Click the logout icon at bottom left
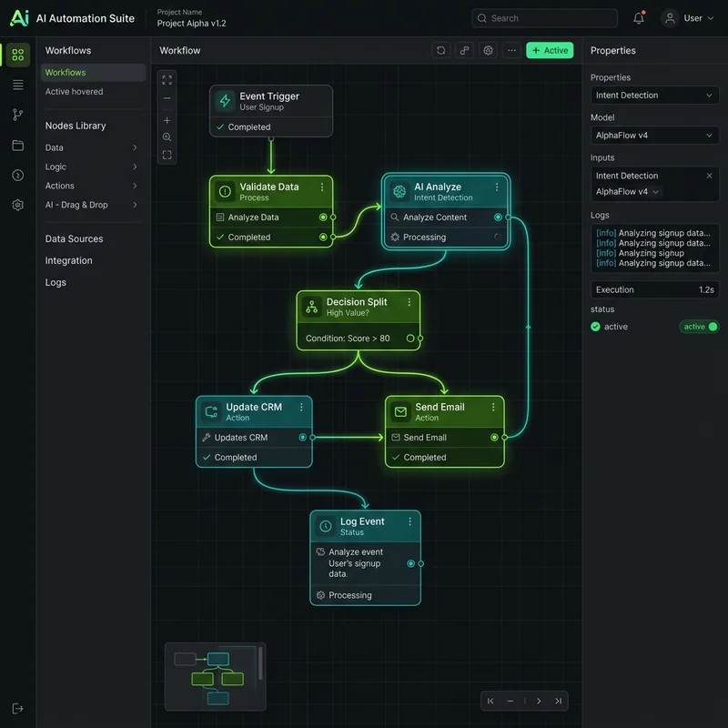 pyautogui.click(x=17, y=709)
